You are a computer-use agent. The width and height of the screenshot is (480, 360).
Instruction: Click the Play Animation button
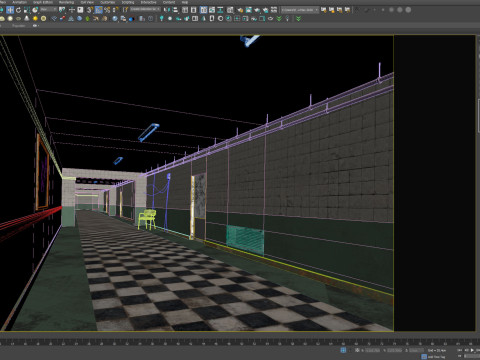tap(472, 350)
